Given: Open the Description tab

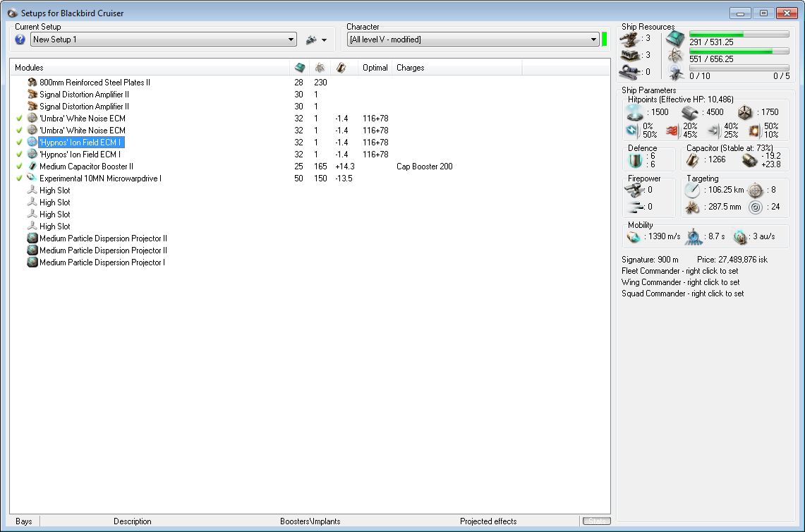Looking at the screenshot, I should point(133,521).
